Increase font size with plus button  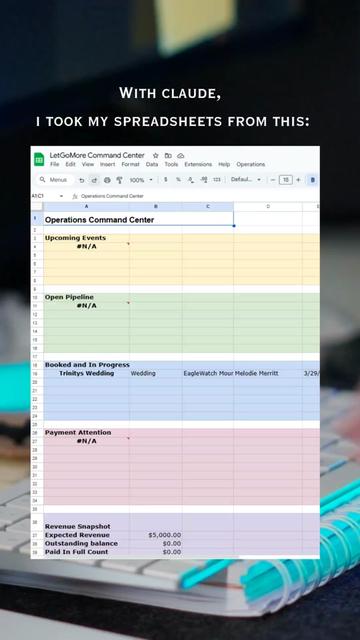pyautogui.click(x=298, y=180)
